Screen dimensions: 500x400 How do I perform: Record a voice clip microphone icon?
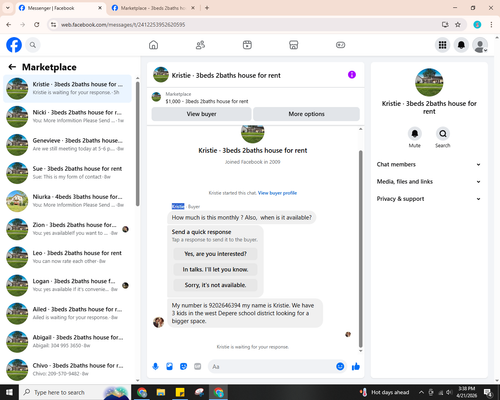[x=155, y=367]
